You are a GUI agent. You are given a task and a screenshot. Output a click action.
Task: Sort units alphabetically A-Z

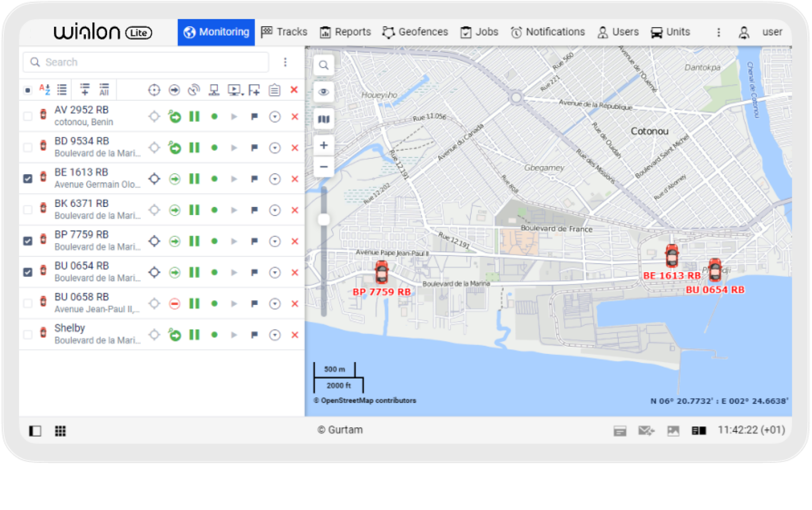click(44, 90)
